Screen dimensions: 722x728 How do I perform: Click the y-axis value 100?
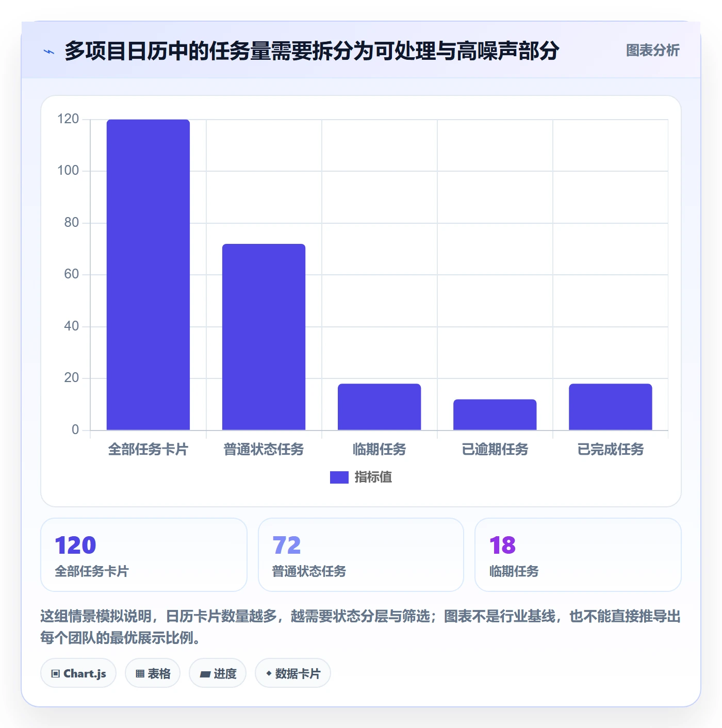pos(68,171)
